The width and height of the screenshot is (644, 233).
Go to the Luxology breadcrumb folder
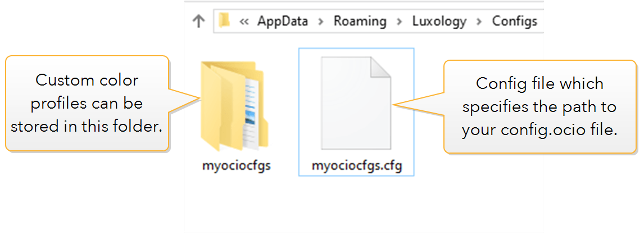[439, 21]
